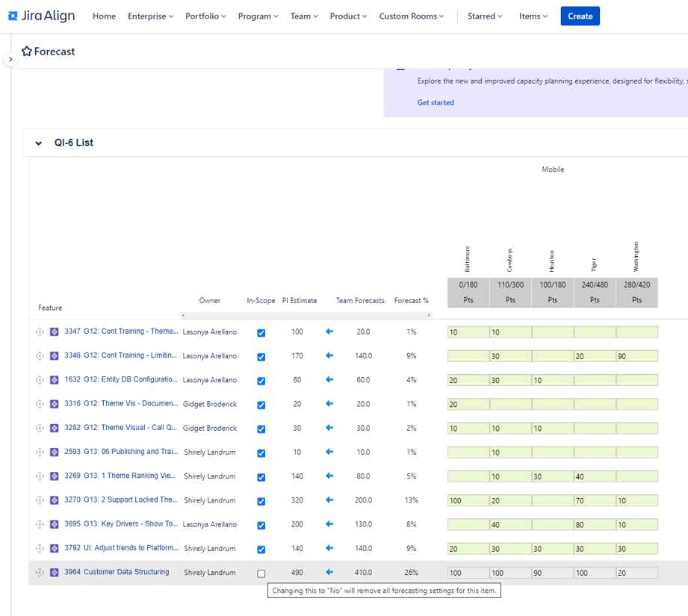Image resolution: width=688 pixels, height=616 pixels.
Task: Click the purple feature icon for 3695
Action: [55, 524]
